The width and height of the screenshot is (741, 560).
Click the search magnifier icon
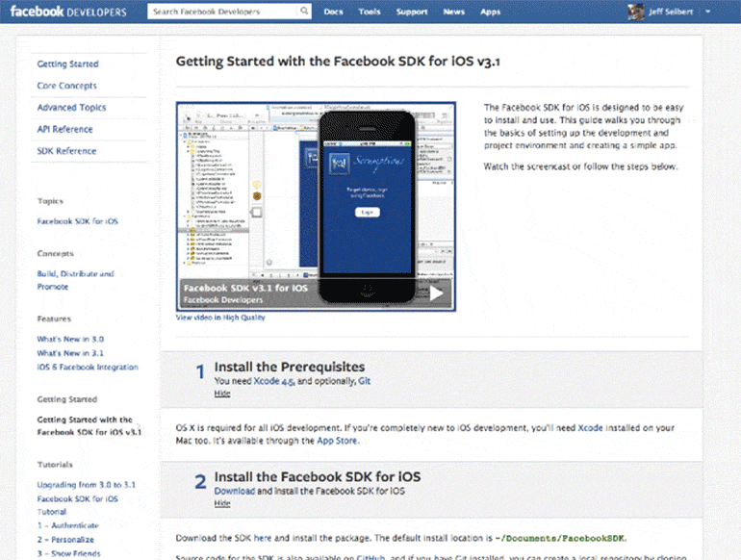point(304,11)
